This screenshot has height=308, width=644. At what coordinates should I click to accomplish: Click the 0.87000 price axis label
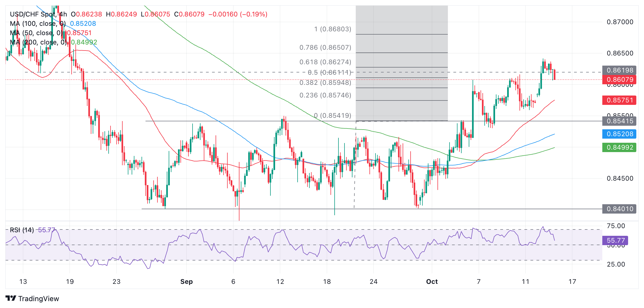click(x=620, y=22)
